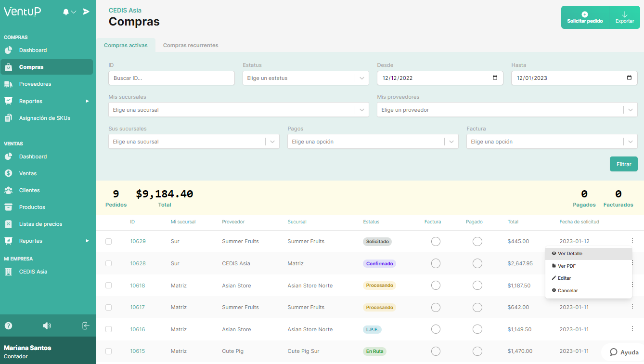Open the Ayuda chat bubble
The image size is (644, 364).
coord(624,352)
